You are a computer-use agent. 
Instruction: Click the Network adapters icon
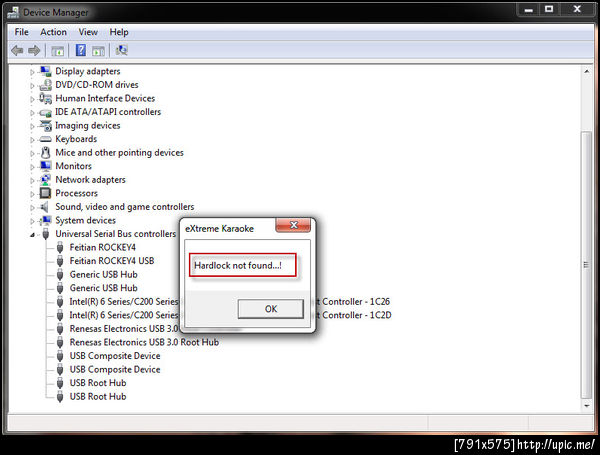click(46, 180)
